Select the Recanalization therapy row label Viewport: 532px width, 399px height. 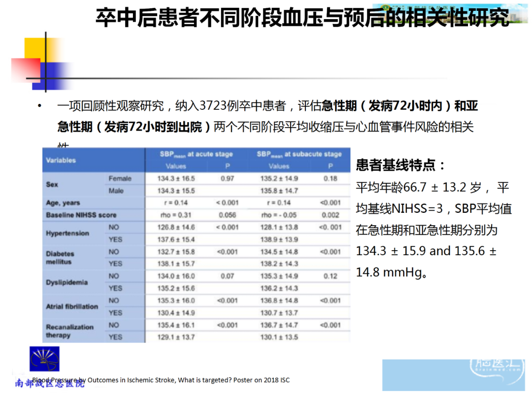[69, 331]
